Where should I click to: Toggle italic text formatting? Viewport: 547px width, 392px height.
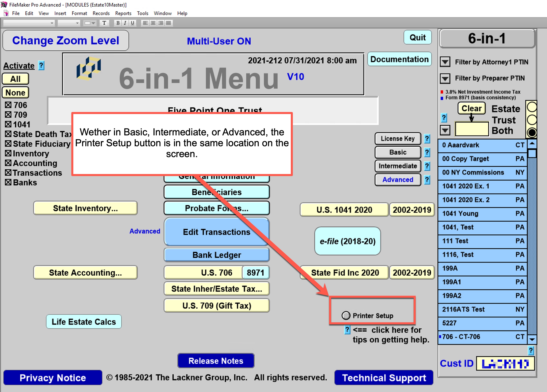point(125,23)
